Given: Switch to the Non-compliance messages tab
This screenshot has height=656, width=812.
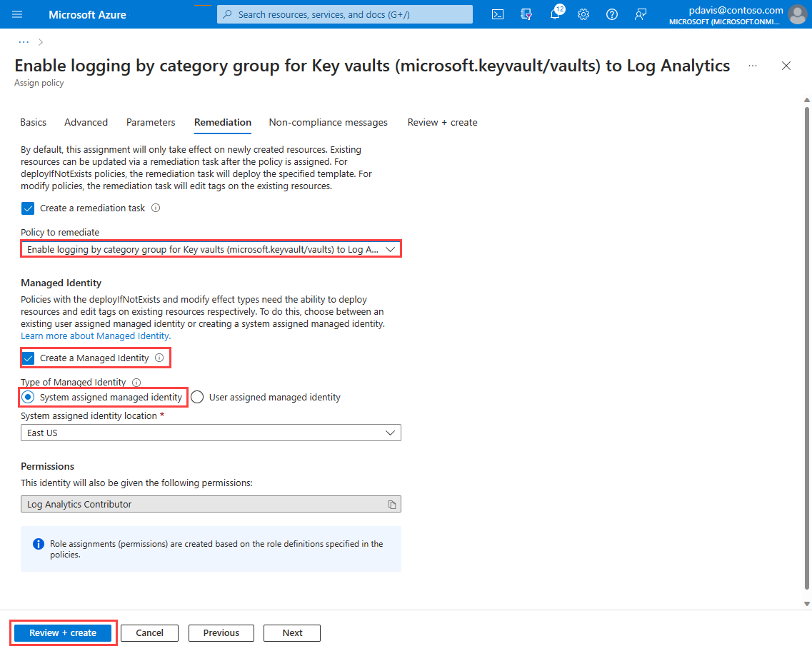Looking at the screenshot, I should point(329,123).
